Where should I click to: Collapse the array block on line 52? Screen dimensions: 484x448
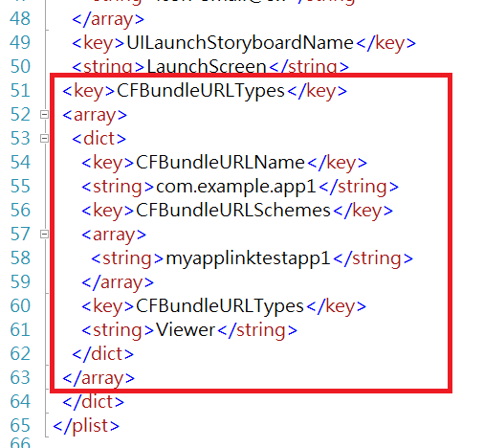[44, 115]
